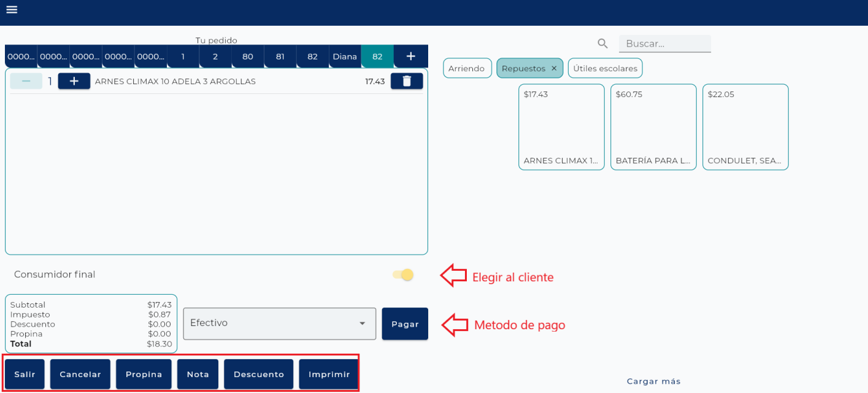Print the order with the Imprimir button

[329, 374]
